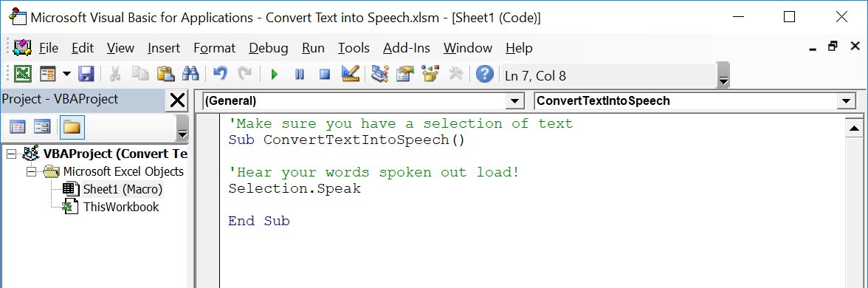Viewport: 868px width, 288px height.
Task: Click the End Sub line
Action: (259, 221)
